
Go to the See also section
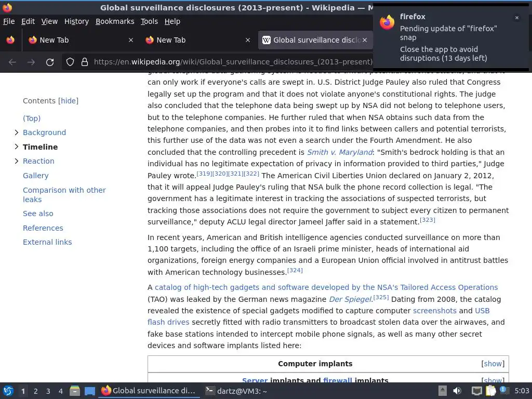pos(38,214)
